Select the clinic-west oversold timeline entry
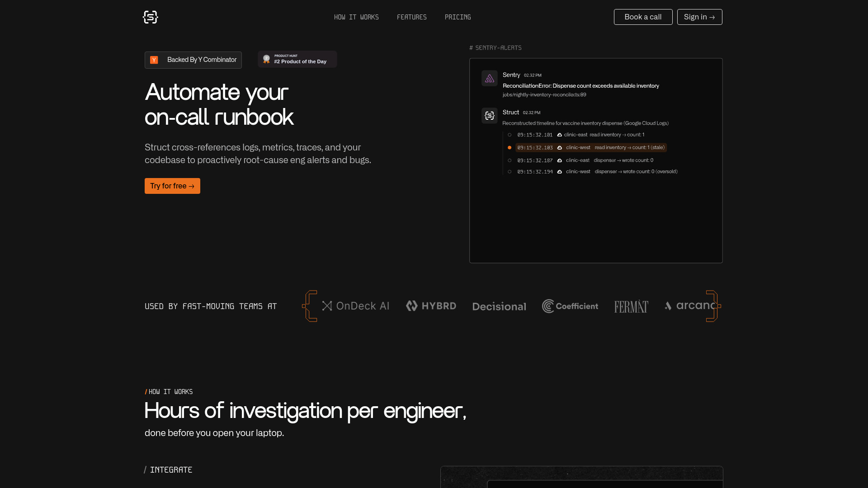The image size is (868, 488). point(597,172)
